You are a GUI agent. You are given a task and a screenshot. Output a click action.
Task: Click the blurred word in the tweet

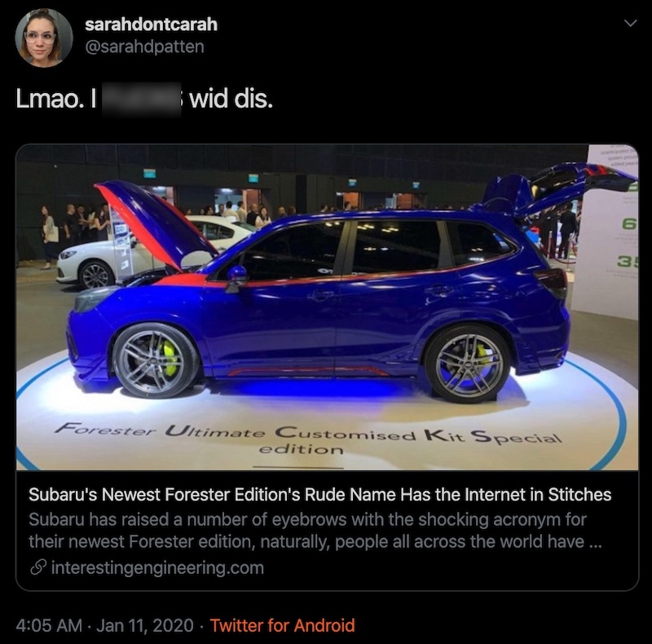[x=141, y=99]
